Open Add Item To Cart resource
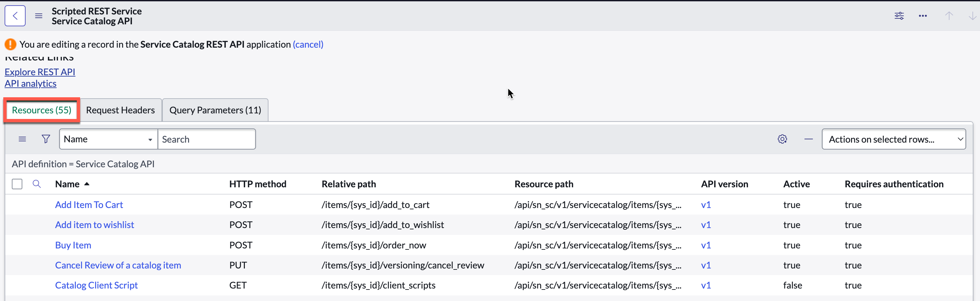The width and height of the screenshot is (980, 301). 89,205
